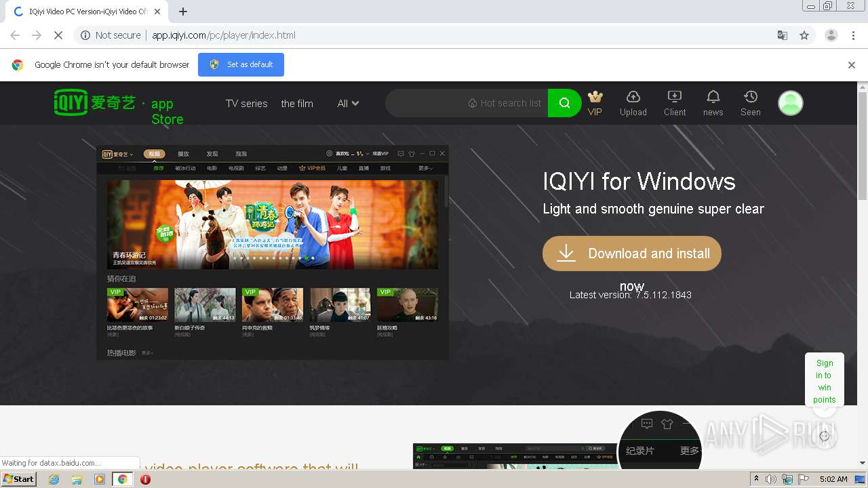
Task: Click app Store link in header
Action: (x=167, y=111)
